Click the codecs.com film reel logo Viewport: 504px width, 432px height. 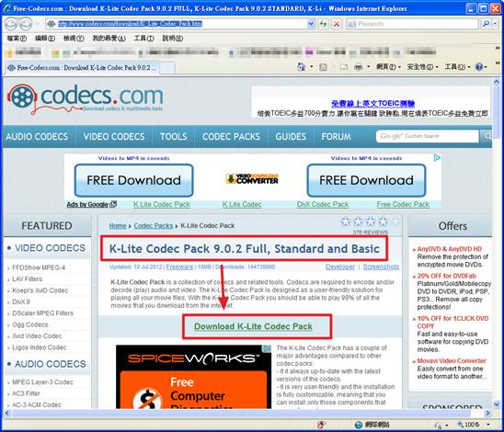click(x=21, y=97)
